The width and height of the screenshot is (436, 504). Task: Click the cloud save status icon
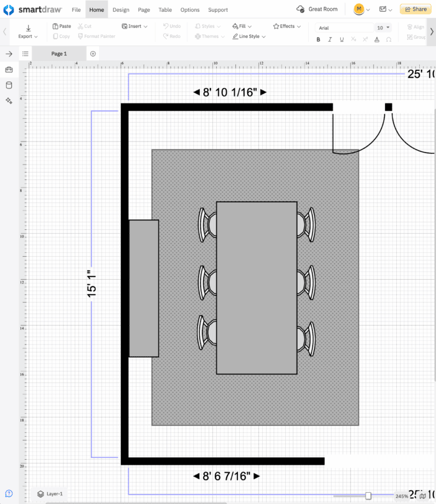(x=300, y=9)
